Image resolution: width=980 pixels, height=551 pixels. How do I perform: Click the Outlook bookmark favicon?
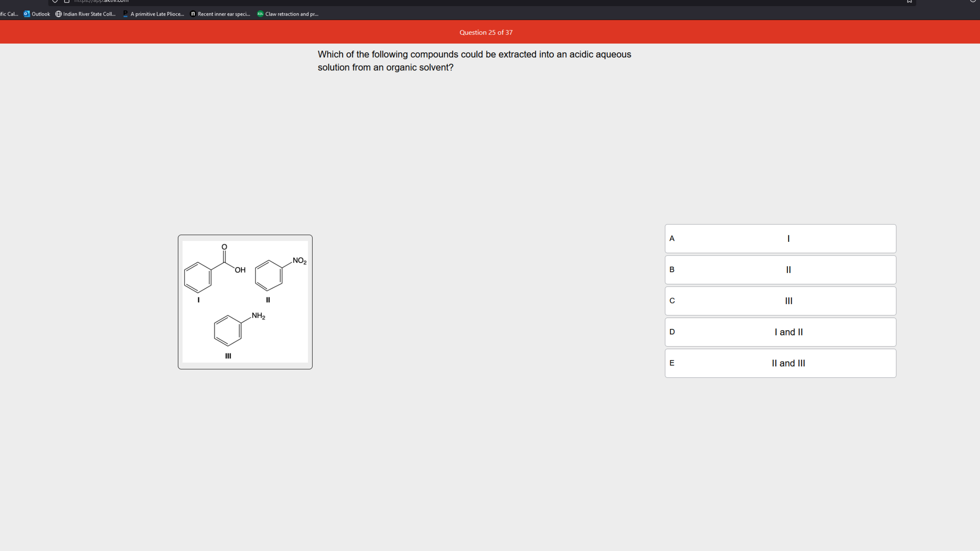tap(26, 14)
